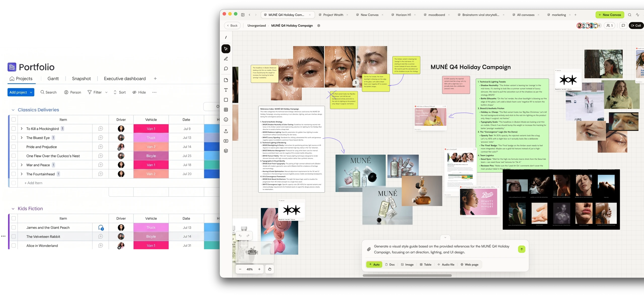The height and width of the screenshot is (296, 644).
Task: Submit the prompt with the green arrow button
Action: [x=521, y=249]
